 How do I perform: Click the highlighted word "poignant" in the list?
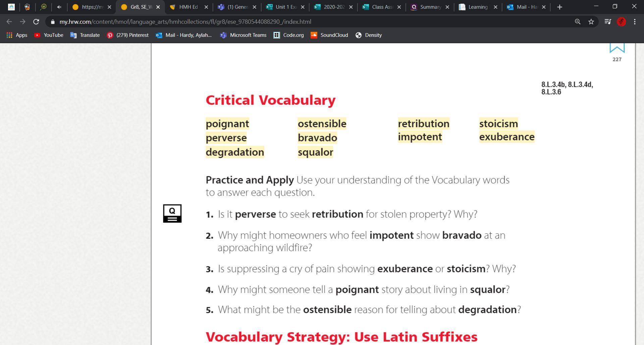click(227, 124)
